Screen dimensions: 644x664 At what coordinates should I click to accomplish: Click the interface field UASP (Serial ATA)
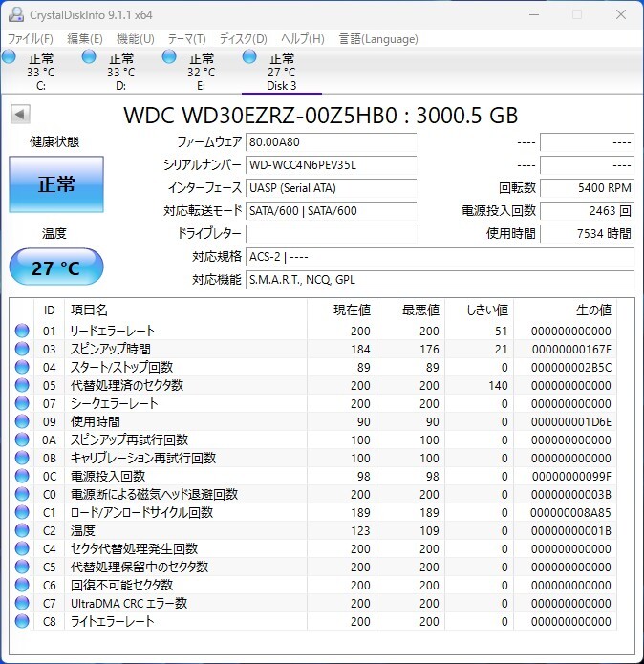coord(332,187)
